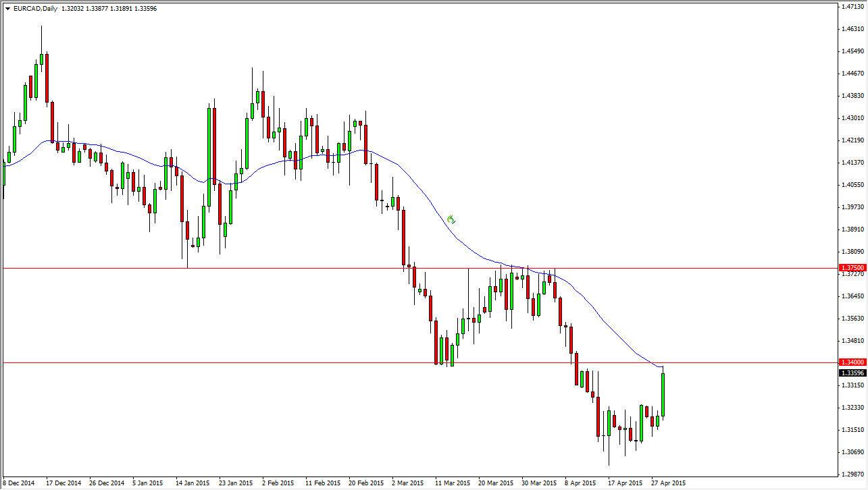This screenshot has height=490, width=868.
Task: Click the 1.38090 price axis label
Action: coord(854,252)
